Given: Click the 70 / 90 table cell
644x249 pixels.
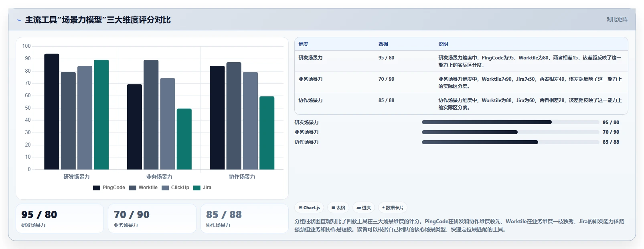Looking at the screenshot, I should (x=386, y=79).
